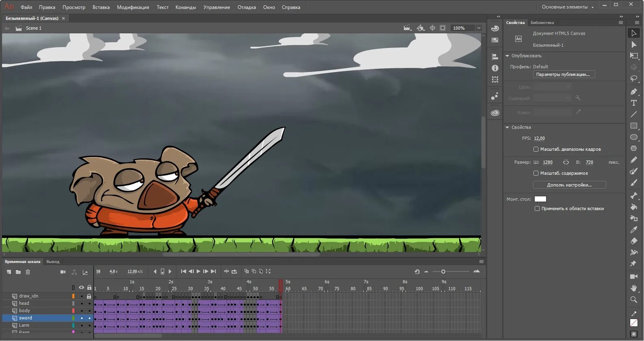
Task: Click the Дополн. настройки button
Action: [x=569, y=185]
